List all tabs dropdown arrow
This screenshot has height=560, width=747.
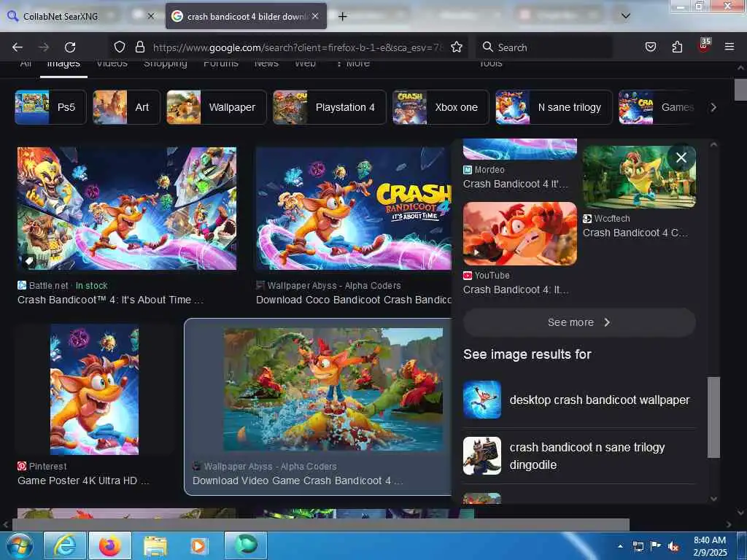(625, 16)
